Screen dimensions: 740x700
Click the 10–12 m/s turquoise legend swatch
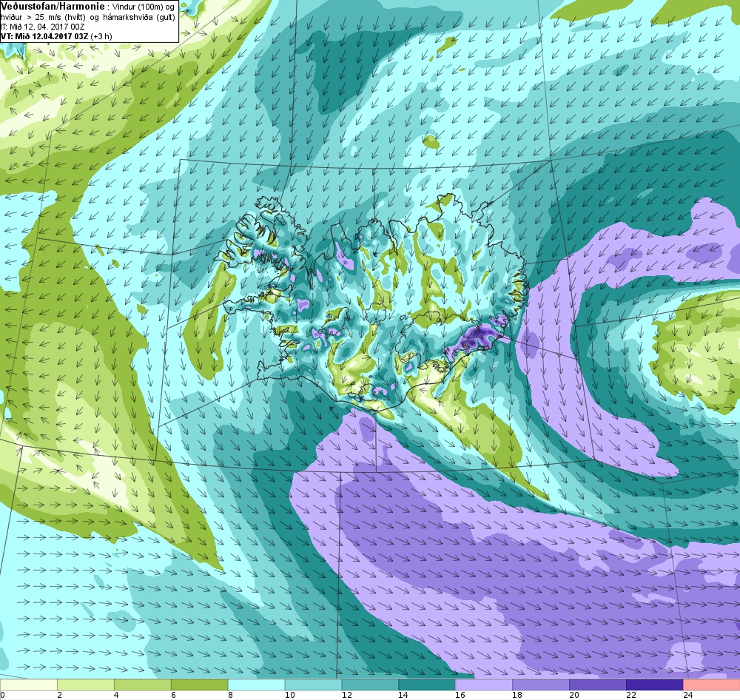[313, 684]
